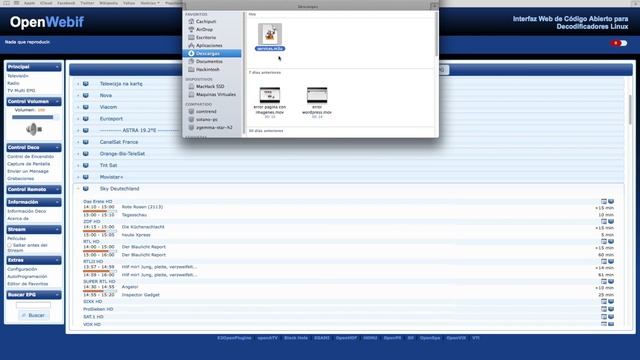The width and height of the screenshot is (640, 360).
Task: Click stream icon for SIXX HD
Action: point(611,301)
